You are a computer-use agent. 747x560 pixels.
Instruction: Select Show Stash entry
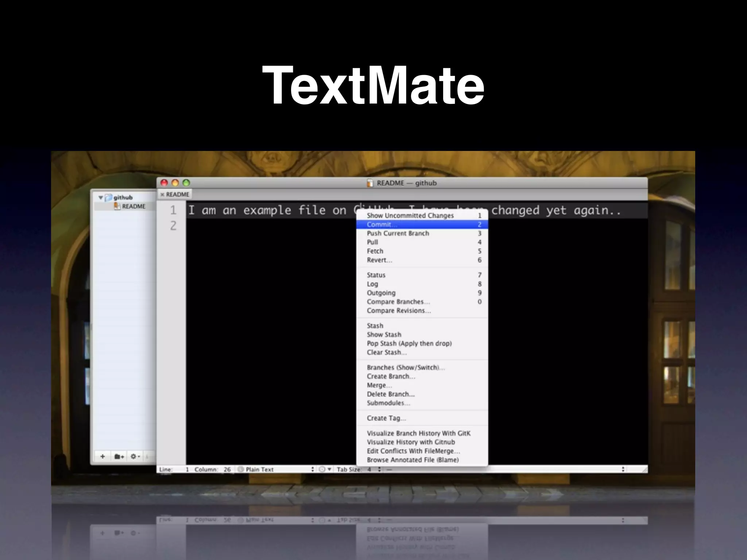click(422, 335)
